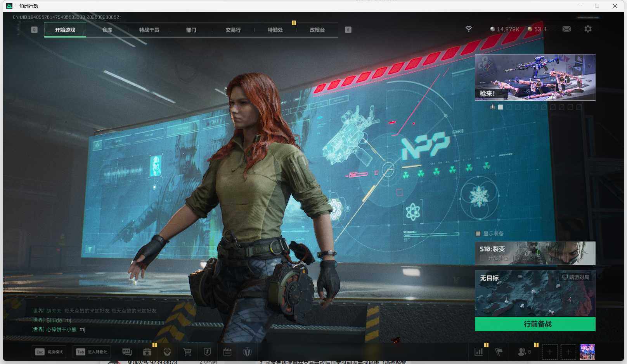The width and height of the screenshot is (627, 364).
Task: Open the starred briefcase rewards icon
Action: (x=147, y=352)
